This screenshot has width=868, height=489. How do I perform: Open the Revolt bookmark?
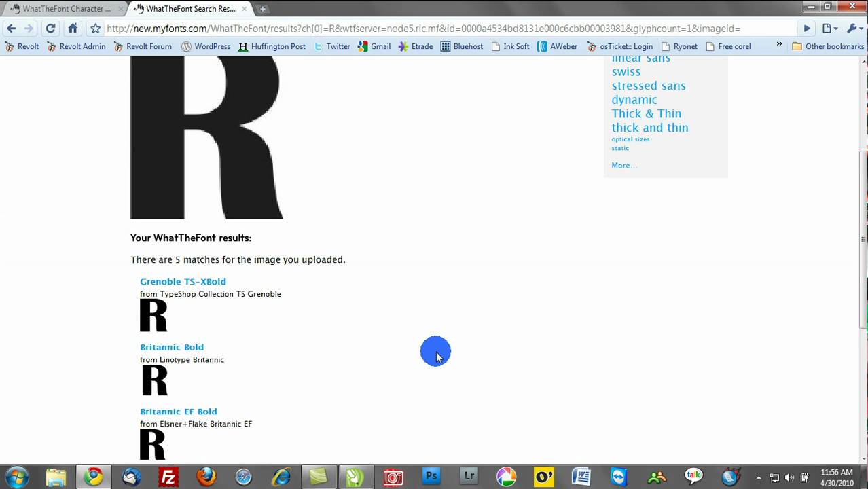(22, 46)
